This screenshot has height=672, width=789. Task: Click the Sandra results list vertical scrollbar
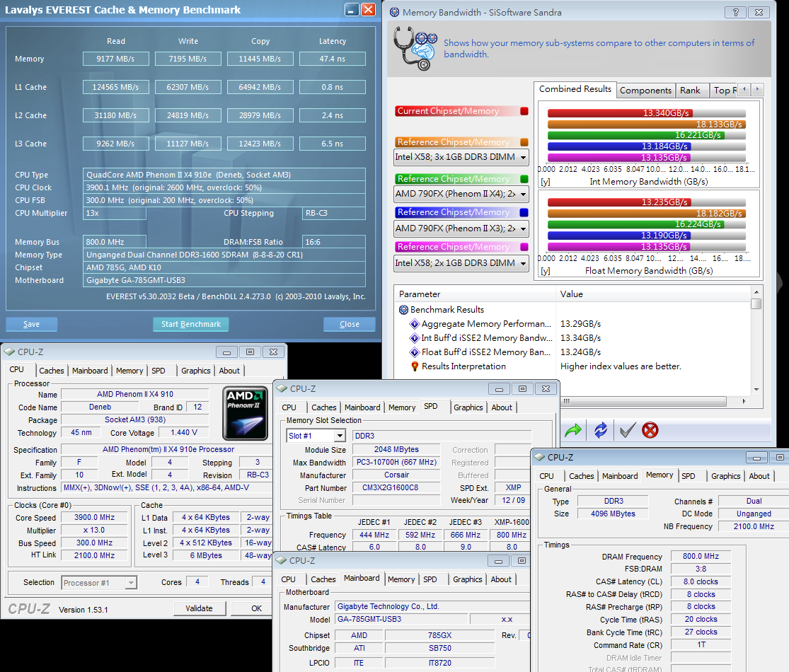click(x=756, y=340)
